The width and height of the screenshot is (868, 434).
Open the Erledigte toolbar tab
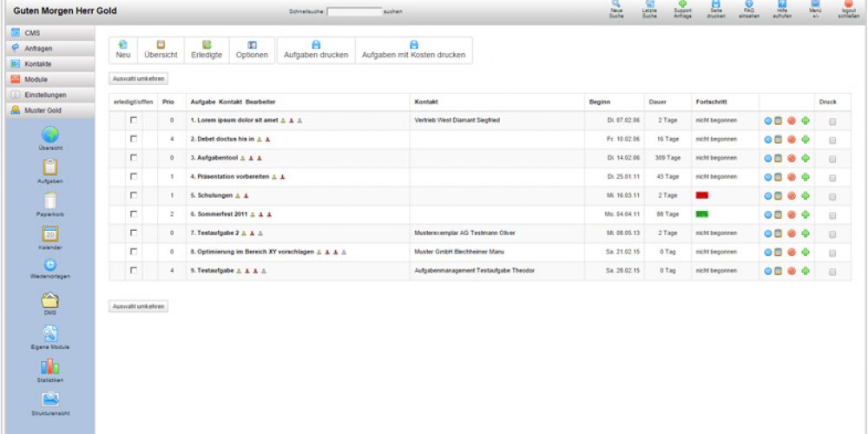[207, 49]
